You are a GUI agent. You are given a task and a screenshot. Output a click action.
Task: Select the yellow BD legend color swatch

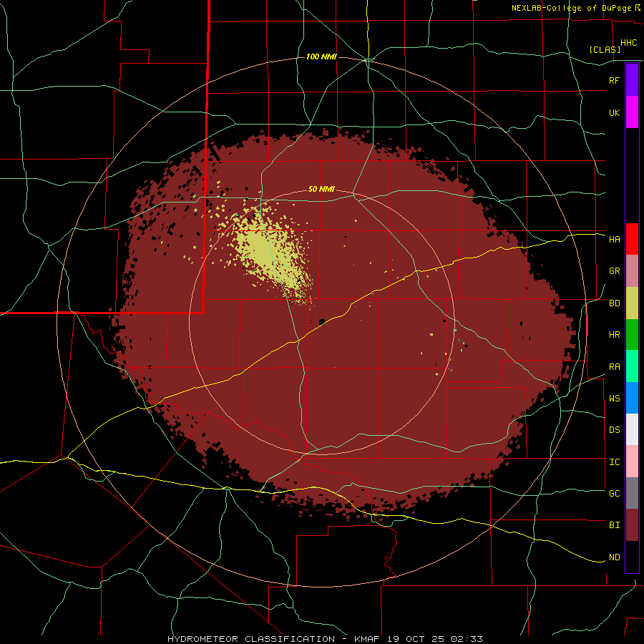pos(632,303)
